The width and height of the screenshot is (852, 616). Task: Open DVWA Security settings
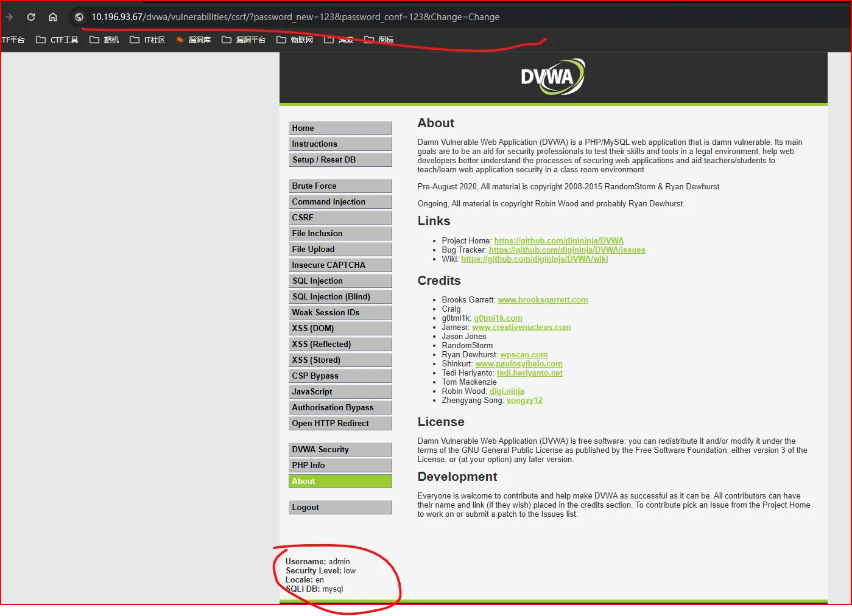(340, 449)
